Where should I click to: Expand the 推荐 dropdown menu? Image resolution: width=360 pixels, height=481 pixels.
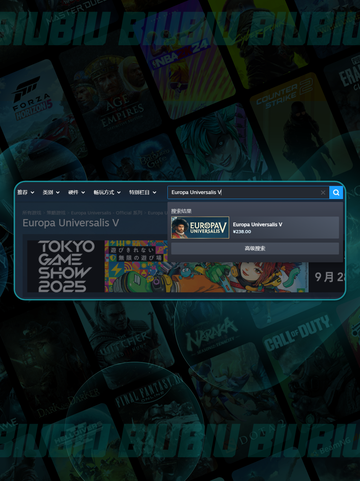(x=26, y=192)
